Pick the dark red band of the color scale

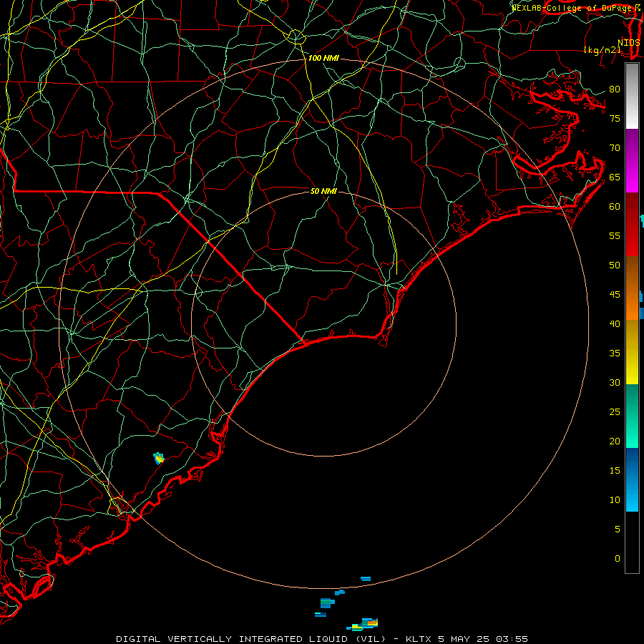tap(632, 225)
